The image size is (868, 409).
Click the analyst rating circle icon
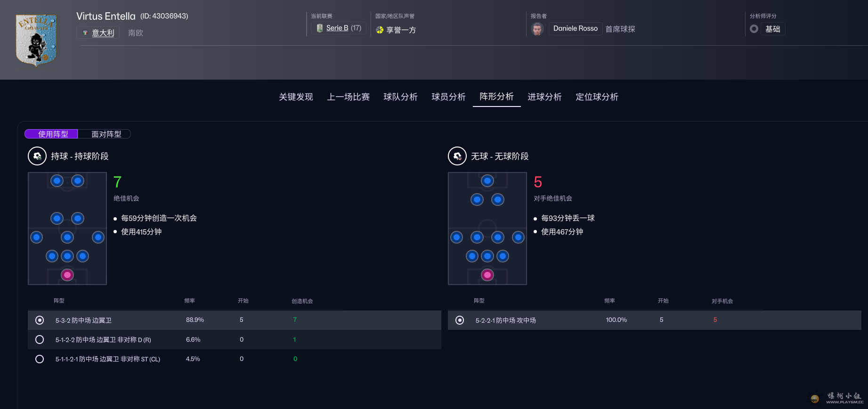point(754,29)
